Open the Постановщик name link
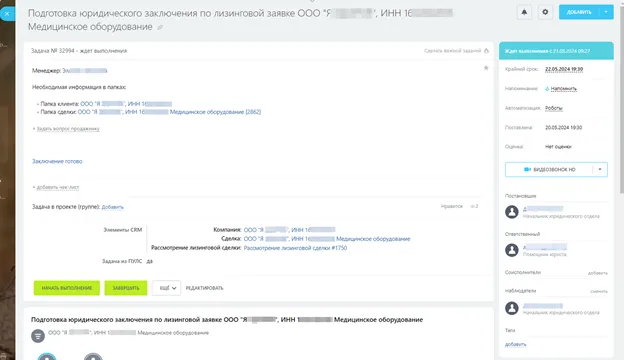The width and height of the screenshot is (624, 360). pyautogui.click(x=543, y=208)
